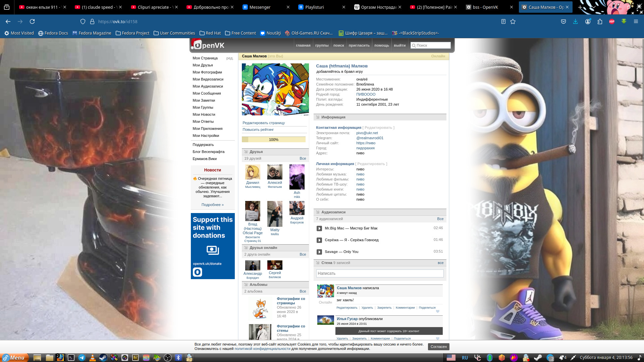This screenshot has height=362, width=644.
Task: Open Мои Настройки in the sidebar
Action: (206, 136)
